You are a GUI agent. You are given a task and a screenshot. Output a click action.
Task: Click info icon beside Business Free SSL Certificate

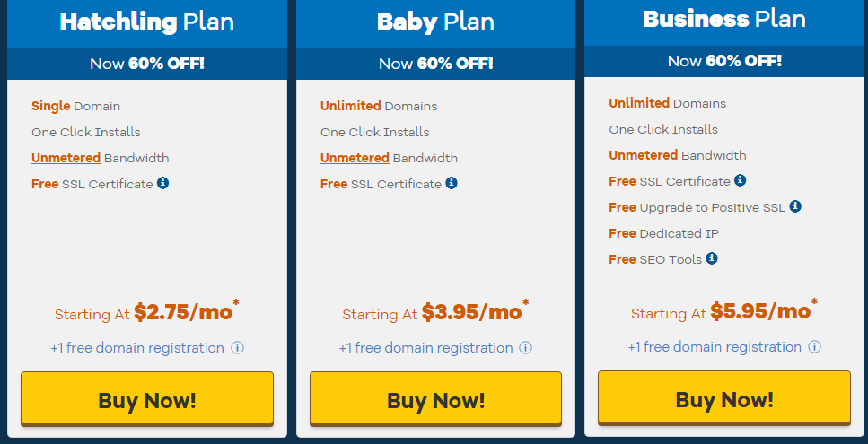tap(741, 180)
